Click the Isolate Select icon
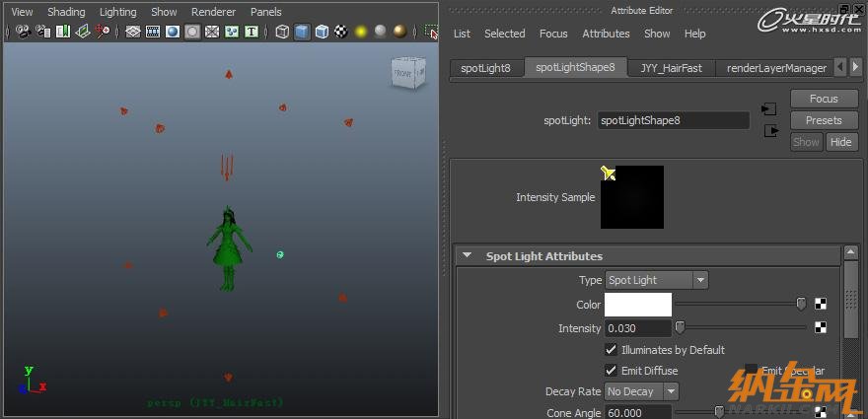The height and width of the screenshot is (419, 868). (431, 32)
